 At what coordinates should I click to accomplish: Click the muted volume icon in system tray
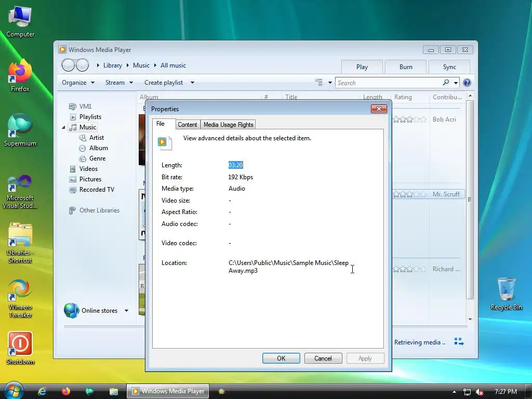click(x=480, y=392)
